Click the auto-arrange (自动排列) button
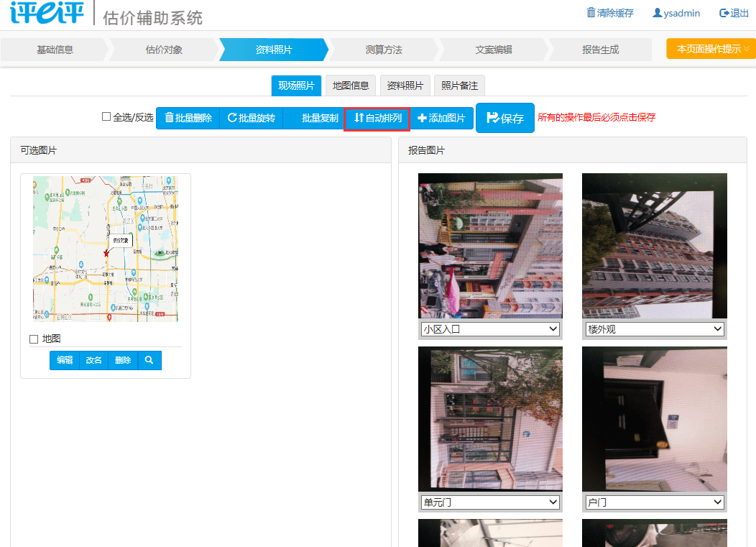 (x=377, y=118)
